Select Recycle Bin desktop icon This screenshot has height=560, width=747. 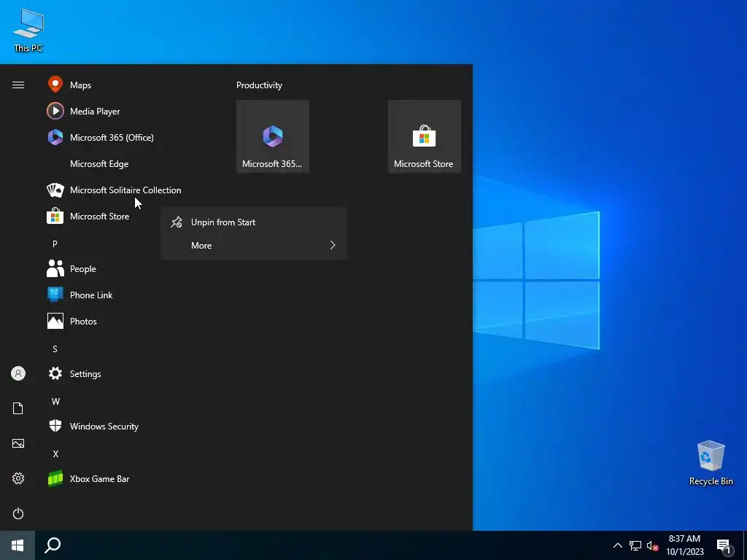[x=711, y=463]
